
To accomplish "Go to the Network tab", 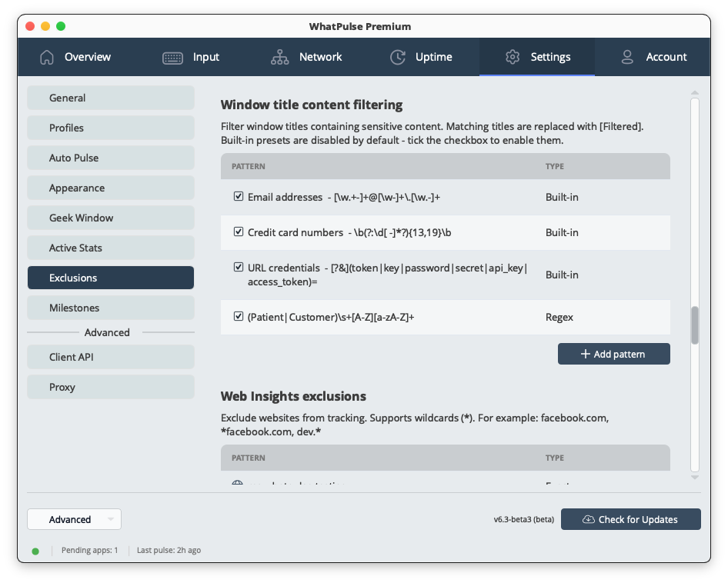I will tap(306, 57).
